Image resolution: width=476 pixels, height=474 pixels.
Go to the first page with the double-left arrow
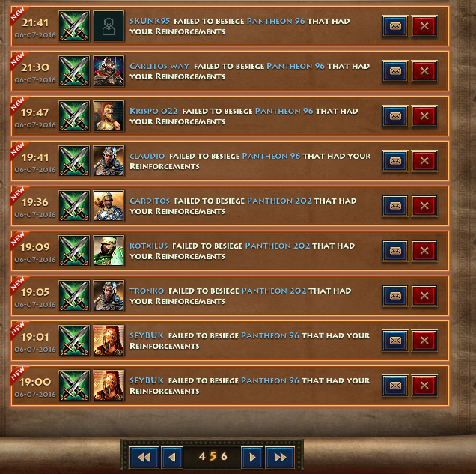pos(144,458)
